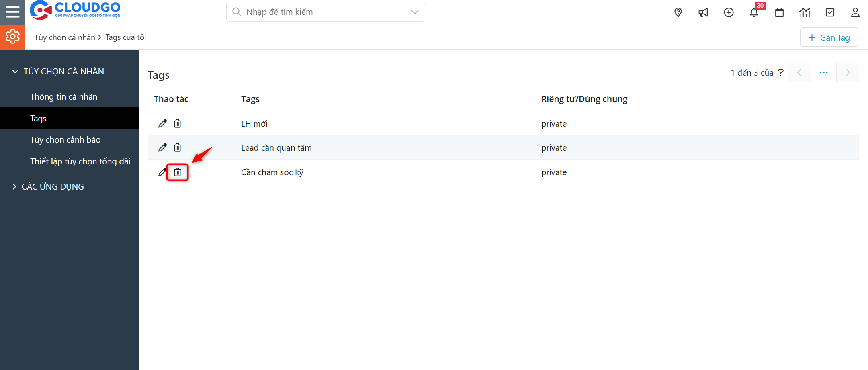
Task: Open the user profile icon
Action: click(855, 12)
